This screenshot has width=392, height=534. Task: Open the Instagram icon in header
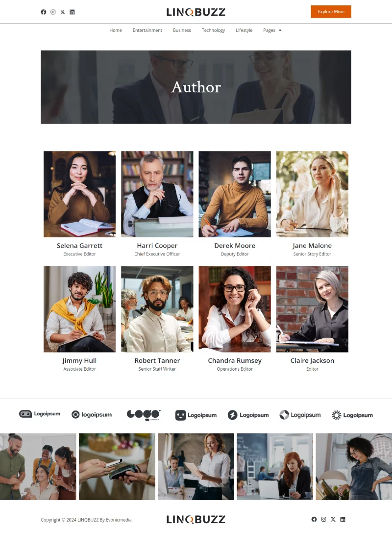[53, 12]
